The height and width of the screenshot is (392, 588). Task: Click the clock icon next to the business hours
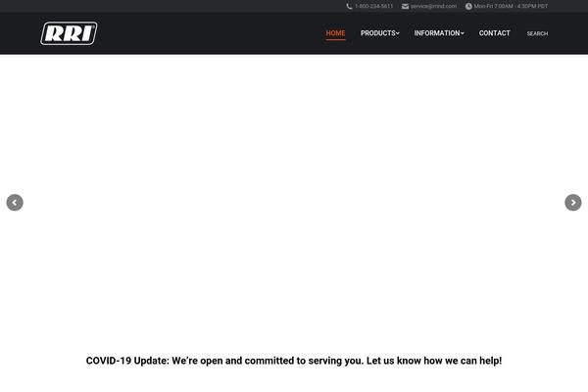(468, 7)
